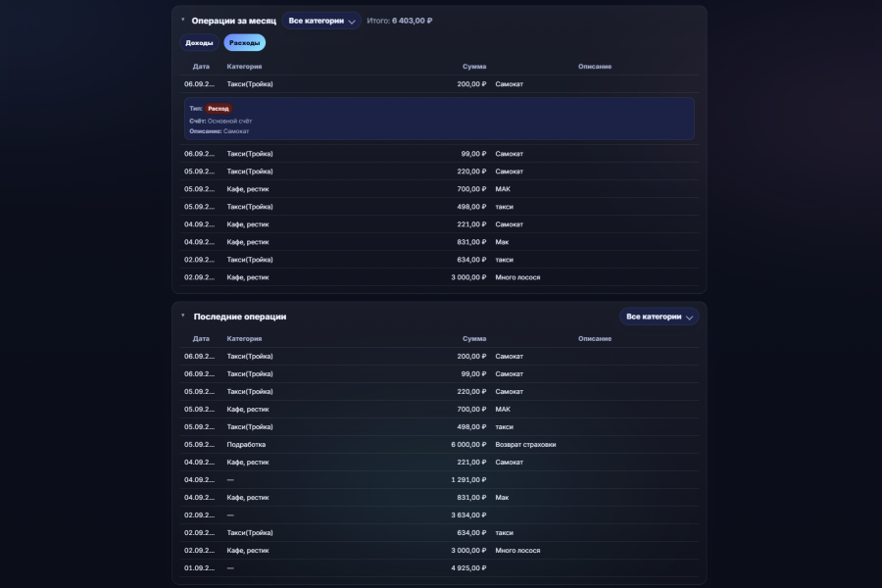The height and width of the screenshot is (588, 882).
Task: Open the 221,00 ₽ row in 'Последние операции'
Action: click(439, 462)
